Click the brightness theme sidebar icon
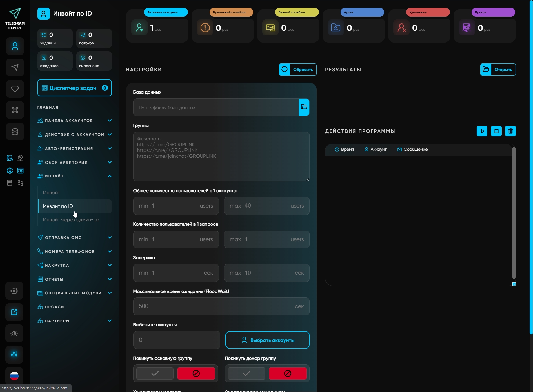Viewport: 533px width, 392px height. [14, 333]
